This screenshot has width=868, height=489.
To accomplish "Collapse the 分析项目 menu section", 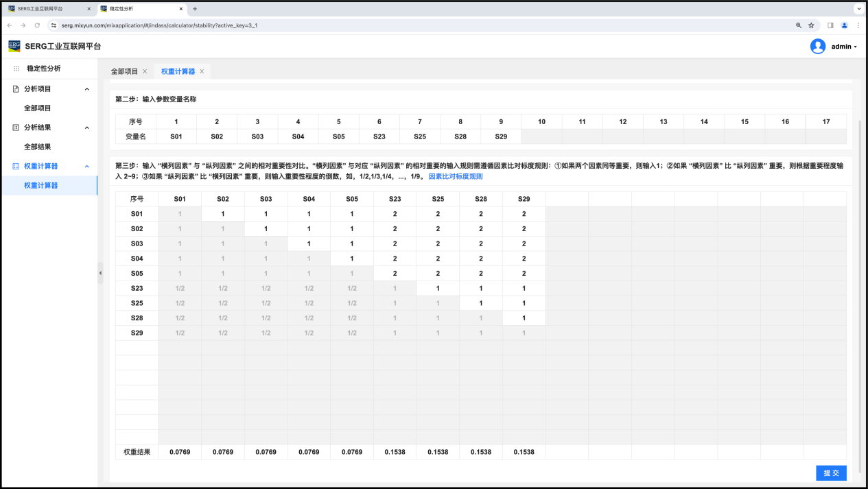I will [86, 89].
